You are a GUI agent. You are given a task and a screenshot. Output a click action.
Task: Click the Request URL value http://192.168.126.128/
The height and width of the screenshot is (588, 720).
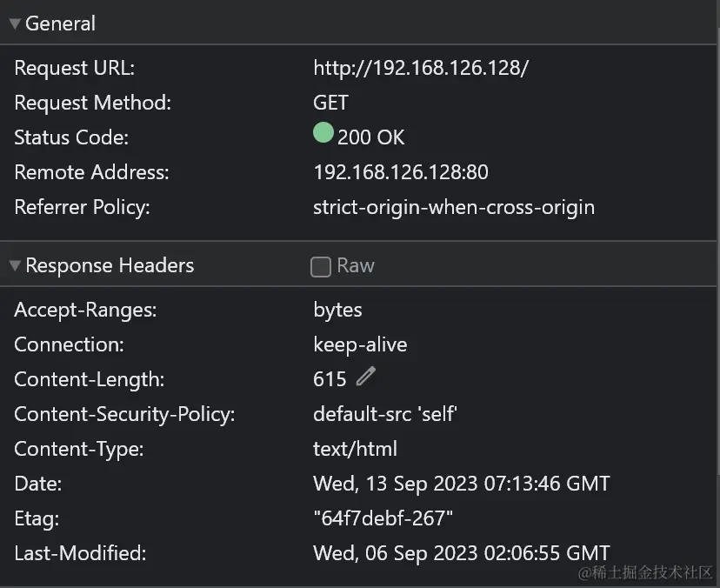point(421,68)
